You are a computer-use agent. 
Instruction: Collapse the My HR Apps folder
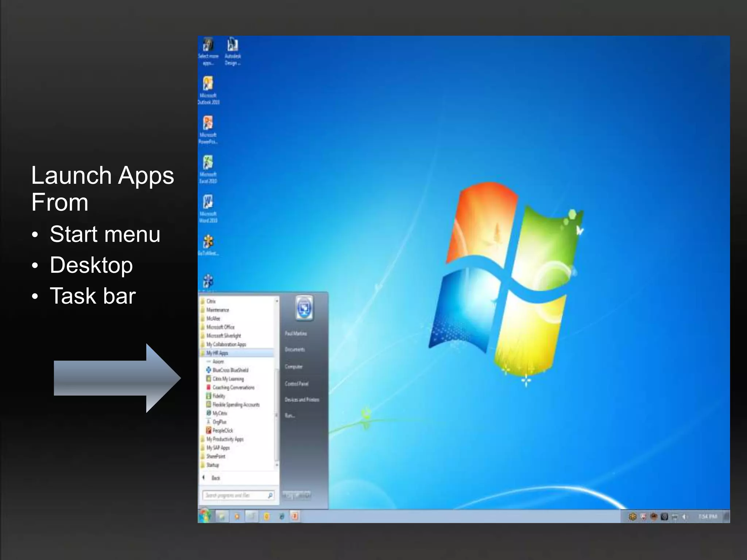click(x=236, y=353)
